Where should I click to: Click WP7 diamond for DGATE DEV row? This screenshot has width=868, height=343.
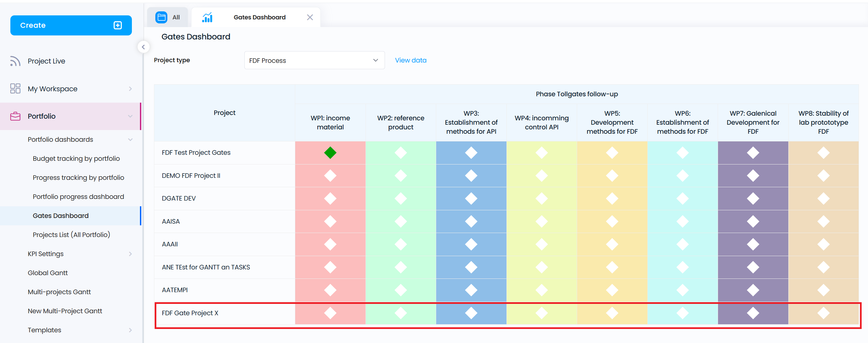(753, 198)
